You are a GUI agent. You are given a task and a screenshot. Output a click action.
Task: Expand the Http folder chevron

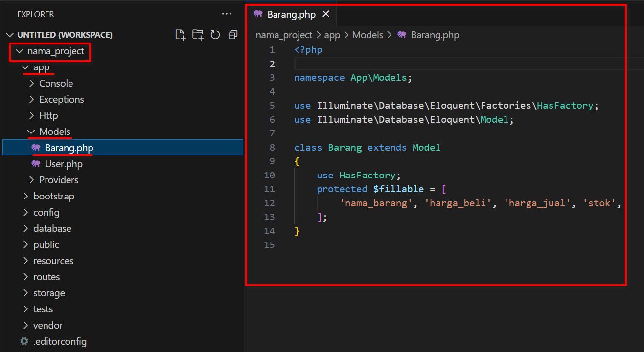(32, 115)
